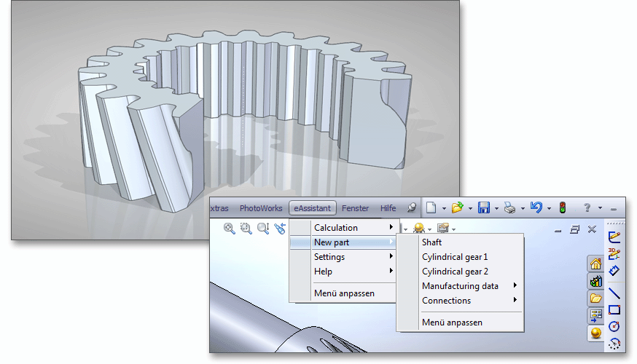Select the Rectangle sketch tool
The height and width of the screenshot is (364, 637).
pos(614,309)
